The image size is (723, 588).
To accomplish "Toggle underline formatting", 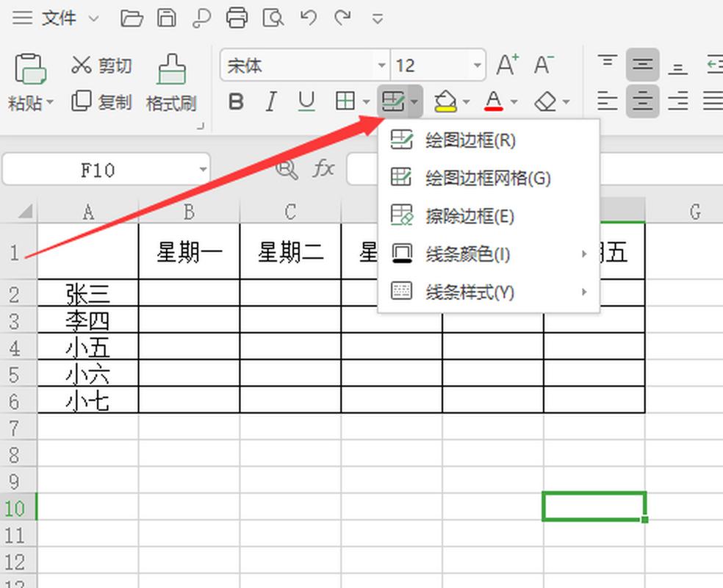I will pyautogui.click(x=306, y=101).
